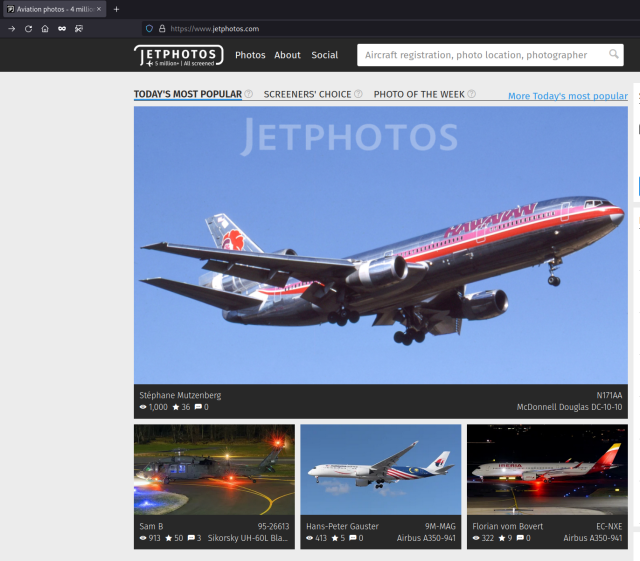Click the comments icon on DC-10 photo

[x=198, y=407]
